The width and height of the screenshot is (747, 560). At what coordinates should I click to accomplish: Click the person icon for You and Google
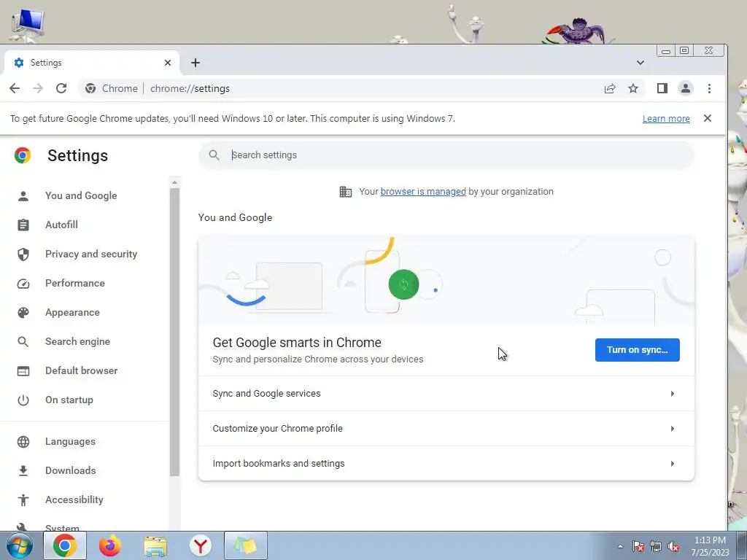(23, 195)
